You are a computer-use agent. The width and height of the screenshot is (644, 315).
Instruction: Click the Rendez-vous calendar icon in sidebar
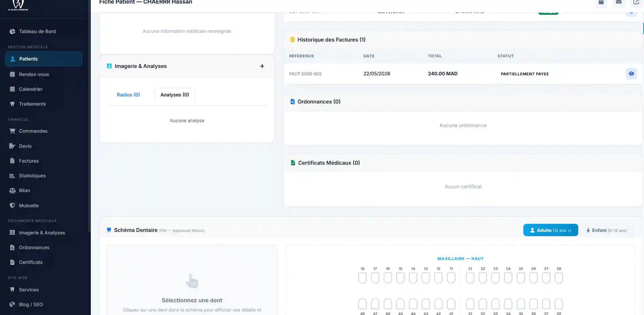click(12, 74)
